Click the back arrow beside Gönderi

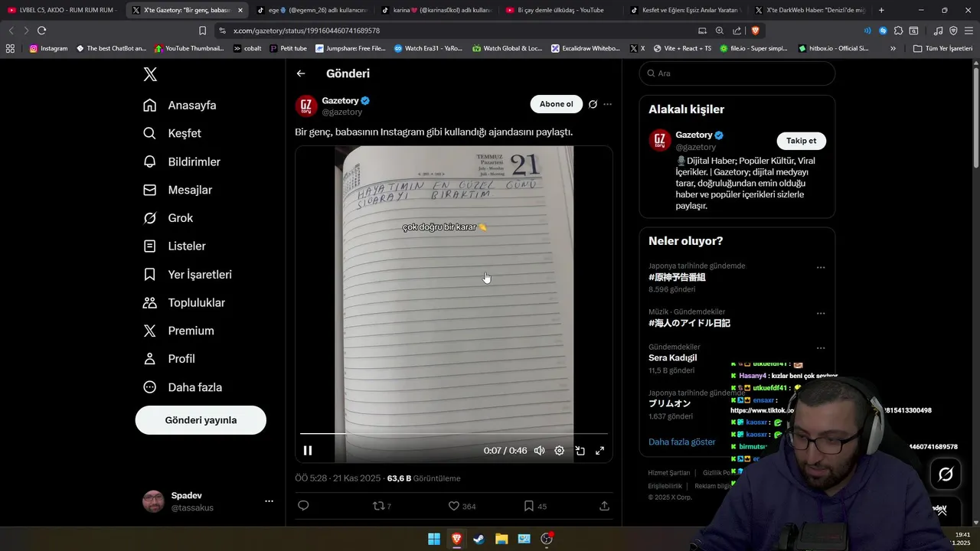click(301, 73)
